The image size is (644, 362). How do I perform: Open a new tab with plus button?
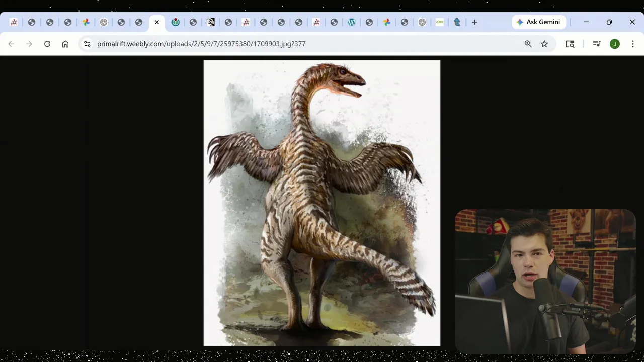[x=474, y=22]
